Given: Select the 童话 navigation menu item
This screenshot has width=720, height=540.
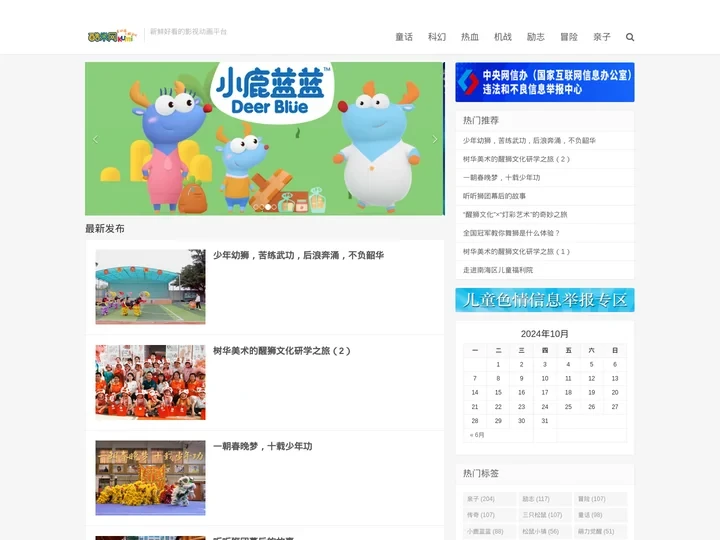Looking at the screenshot, I should 404,37.
